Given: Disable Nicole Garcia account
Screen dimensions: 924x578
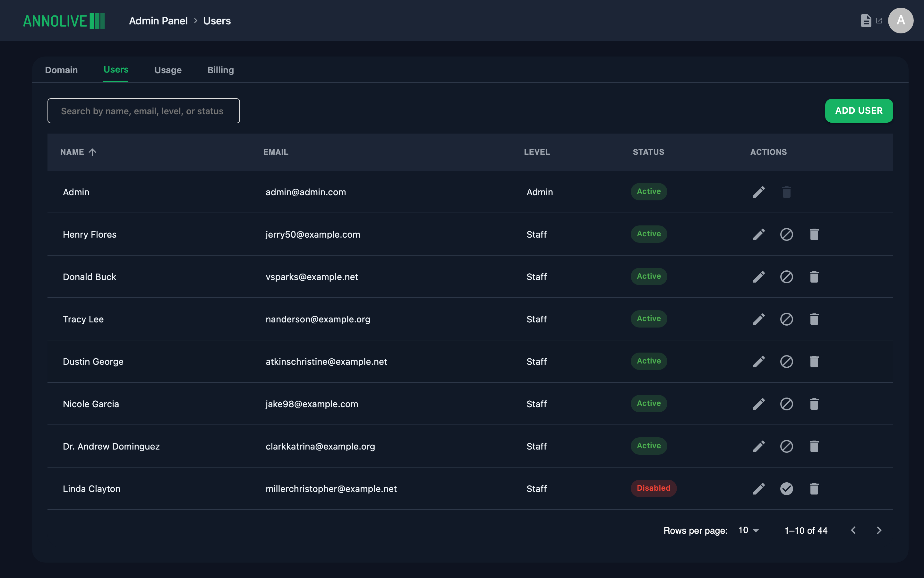Looking at the screenshot, I should [786, 404].
